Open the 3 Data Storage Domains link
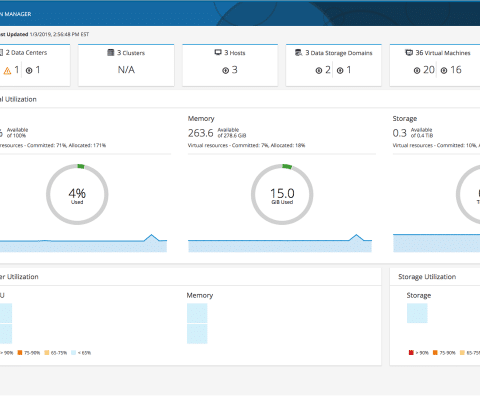 [x=339, y=53]
